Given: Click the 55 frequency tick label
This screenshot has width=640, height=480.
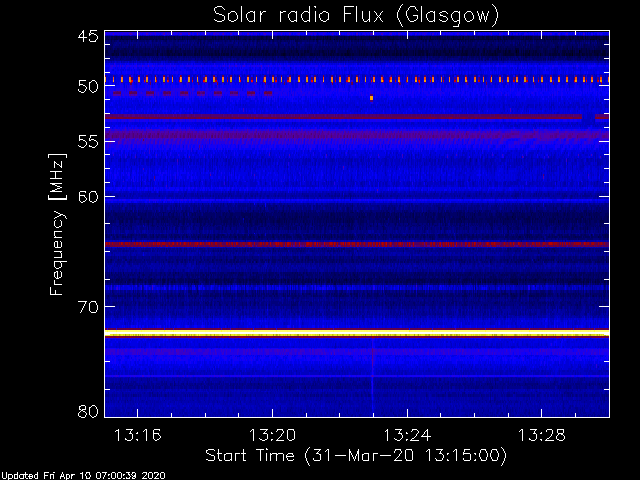Looking at the screenshot, I should click(88, 142).
